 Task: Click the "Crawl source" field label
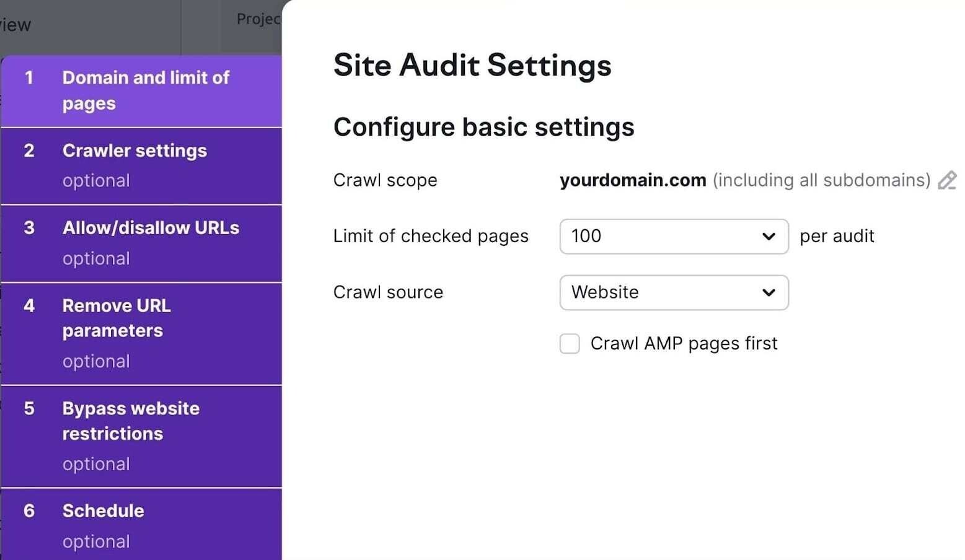coord(388,292)
